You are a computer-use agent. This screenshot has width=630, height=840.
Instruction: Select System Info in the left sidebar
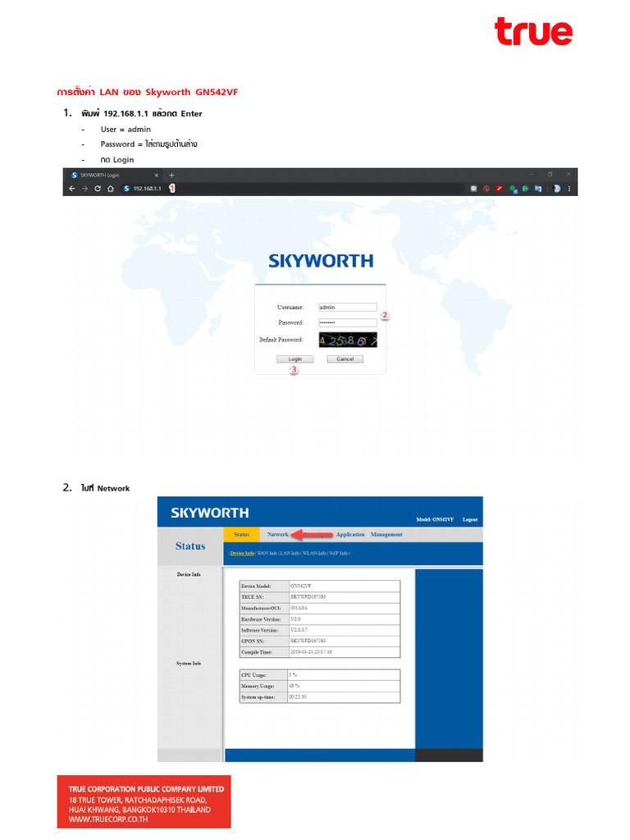tap(189, 663)
